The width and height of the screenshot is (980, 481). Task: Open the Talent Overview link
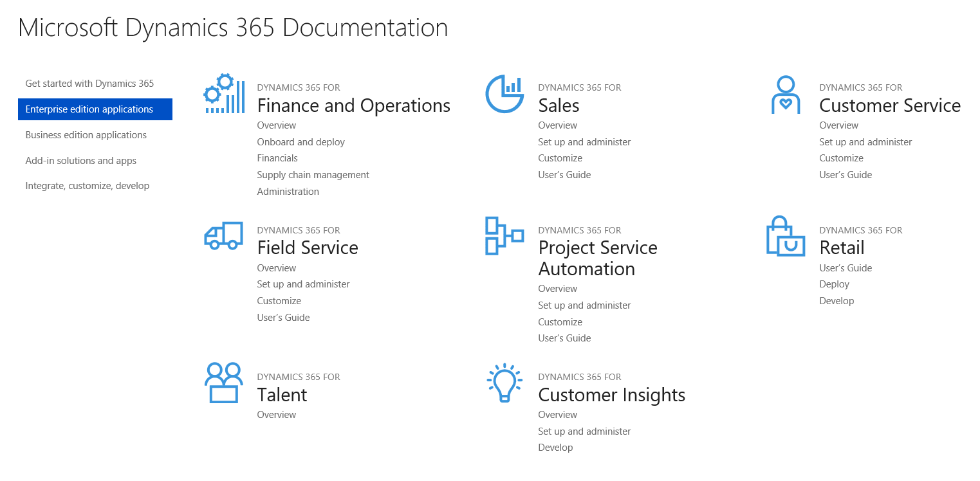(x=277, y=415)
